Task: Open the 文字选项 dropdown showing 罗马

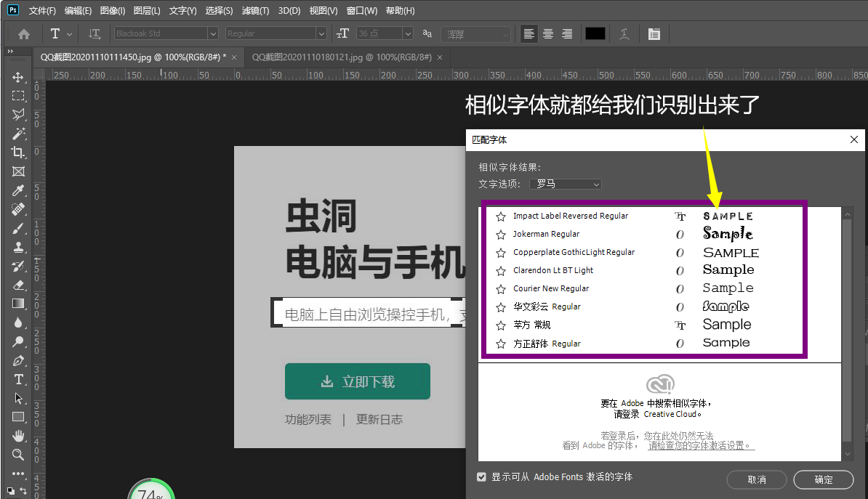Action: coord(566,184)
